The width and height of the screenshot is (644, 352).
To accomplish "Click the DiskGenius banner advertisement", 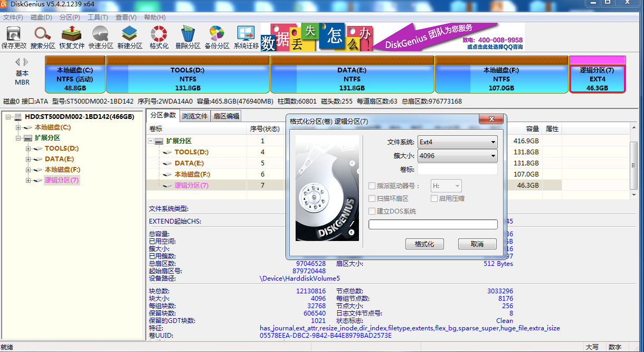I will 392,36.
